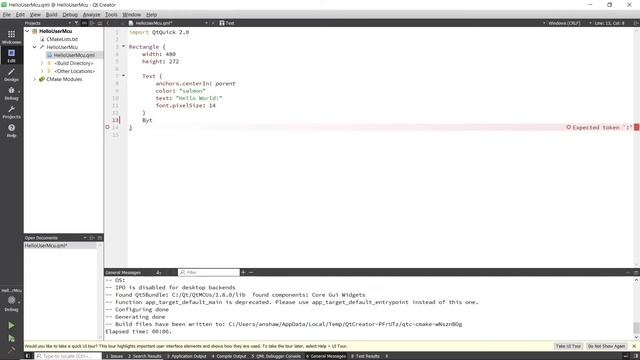Screen dimensions: 640x360
Task: Close the Open Documents panel
Action: 100,238
